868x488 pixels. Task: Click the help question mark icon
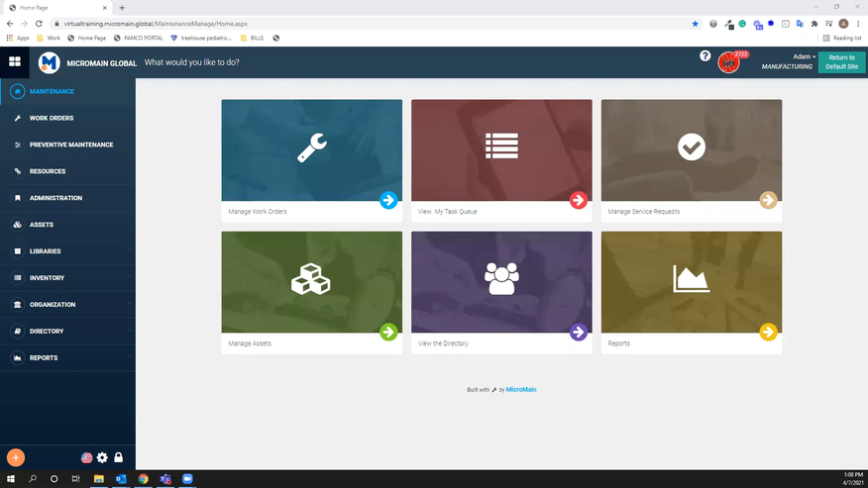705,56
